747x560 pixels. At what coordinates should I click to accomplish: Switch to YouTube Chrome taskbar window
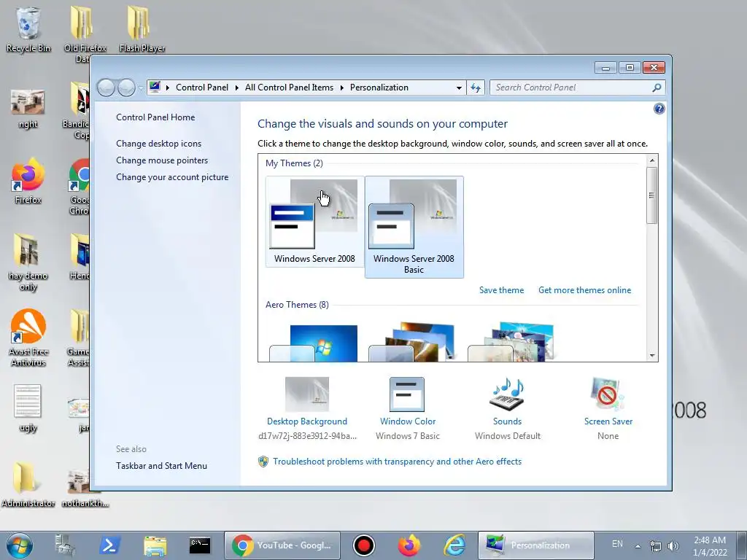coord(282,545)
